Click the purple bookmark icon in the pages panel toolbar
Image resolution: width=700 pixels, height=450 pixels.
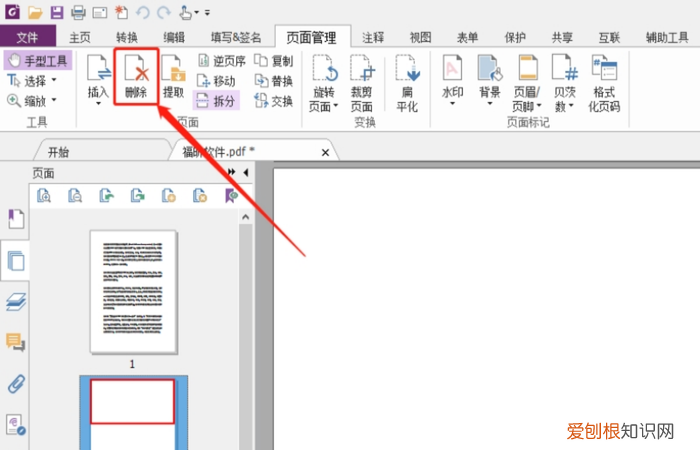[x=231, y=196]
